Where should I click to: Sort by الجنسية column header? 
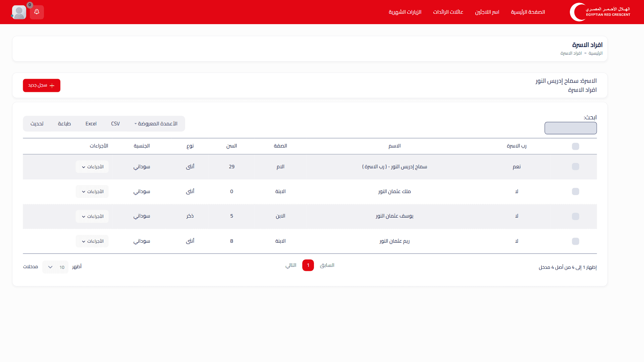coord(142,146)
